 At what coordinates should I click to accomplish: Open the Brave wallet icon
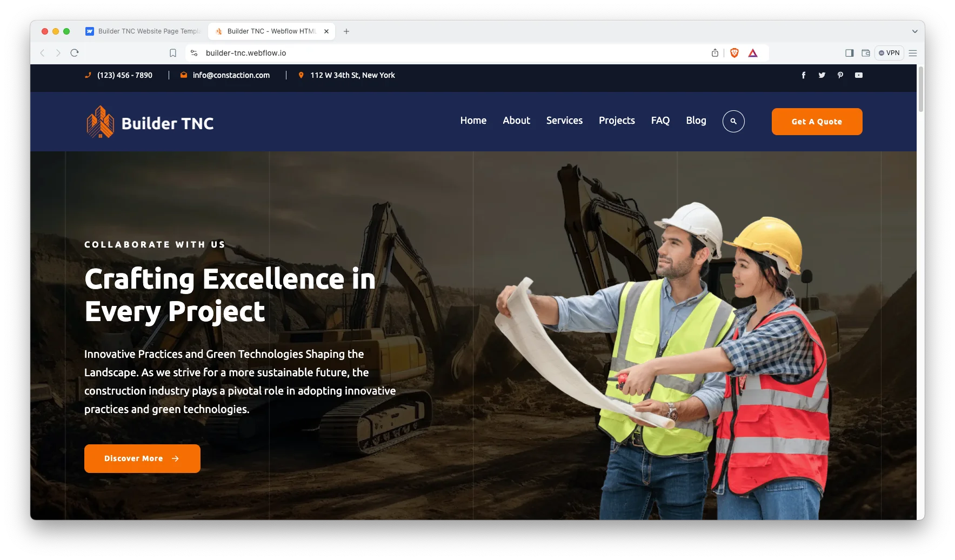tap(866, 53)
